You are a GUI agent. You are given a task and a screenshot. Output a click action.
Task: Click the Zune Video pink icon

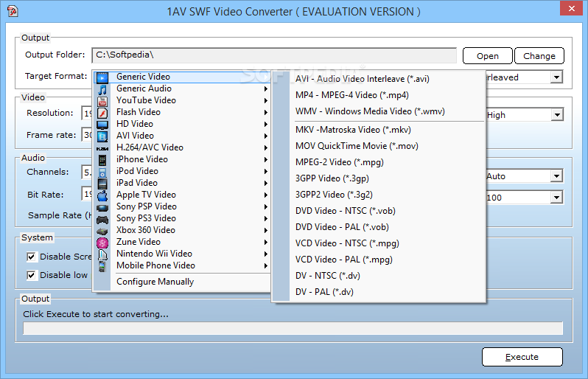point(102,243)
